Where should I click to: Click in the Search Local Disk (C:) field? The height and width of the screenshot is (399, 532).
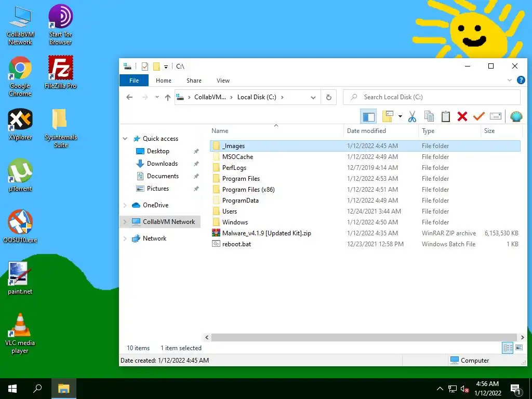pos(432,97)
